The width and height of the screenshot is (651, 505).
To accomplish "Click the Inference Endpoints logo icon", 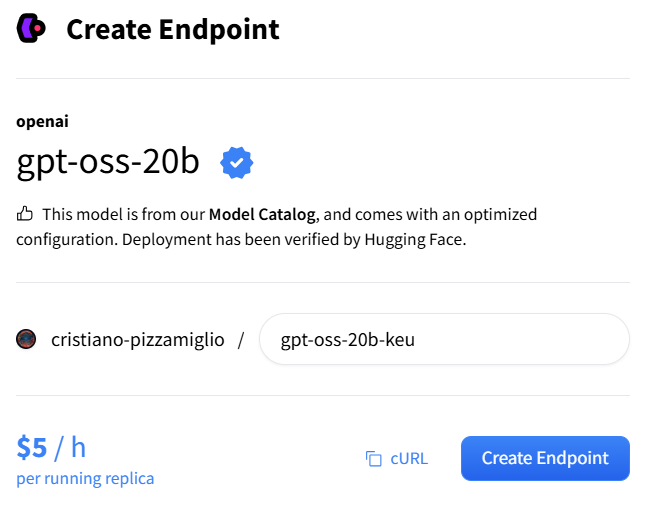I will tap(31, 28).
